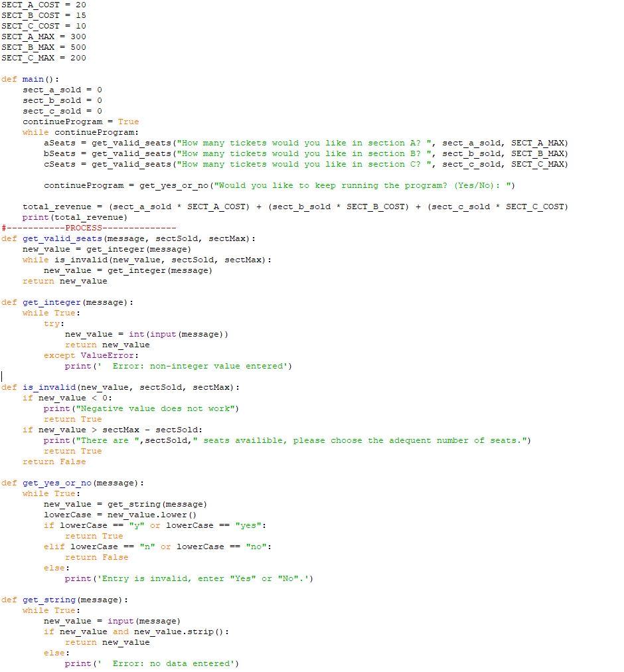Select the SECT_A_COST constant declaration
Screen dimensions: 624x672
point(29,5)
